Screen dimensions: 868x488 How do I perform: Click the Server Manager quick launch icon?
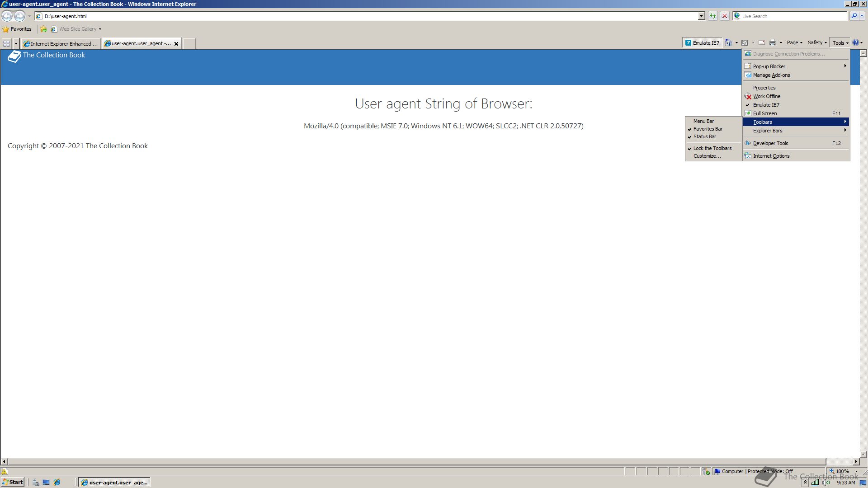tap(35, 483)
